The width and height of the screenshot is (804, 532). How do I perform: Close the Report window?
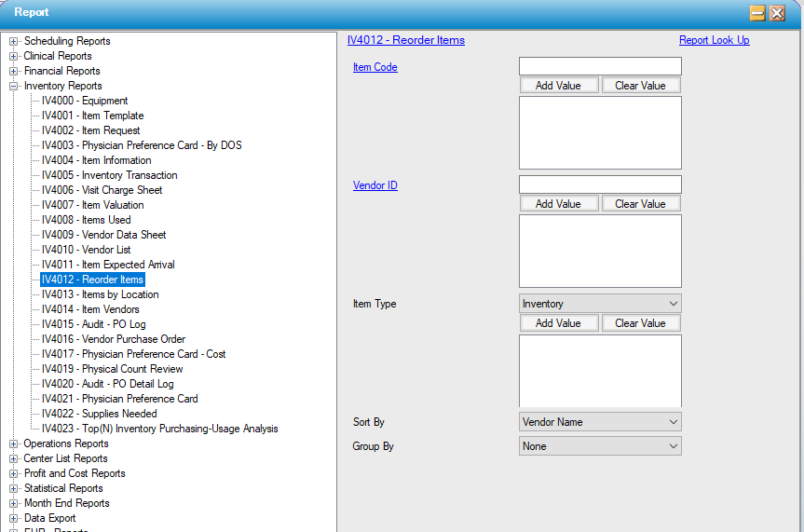pos(777,13)
